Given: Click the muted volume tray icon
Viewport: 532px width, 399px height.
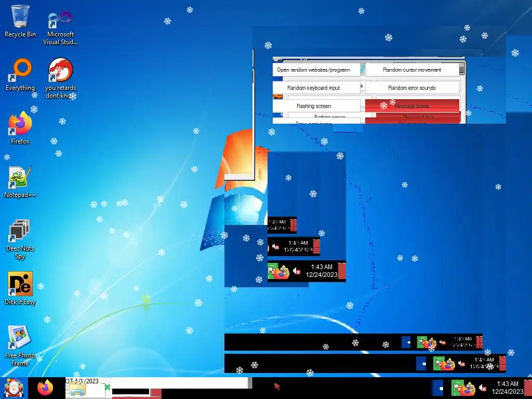Looking at the screenshot, I should pyautogui.click(x=483, y=388).
